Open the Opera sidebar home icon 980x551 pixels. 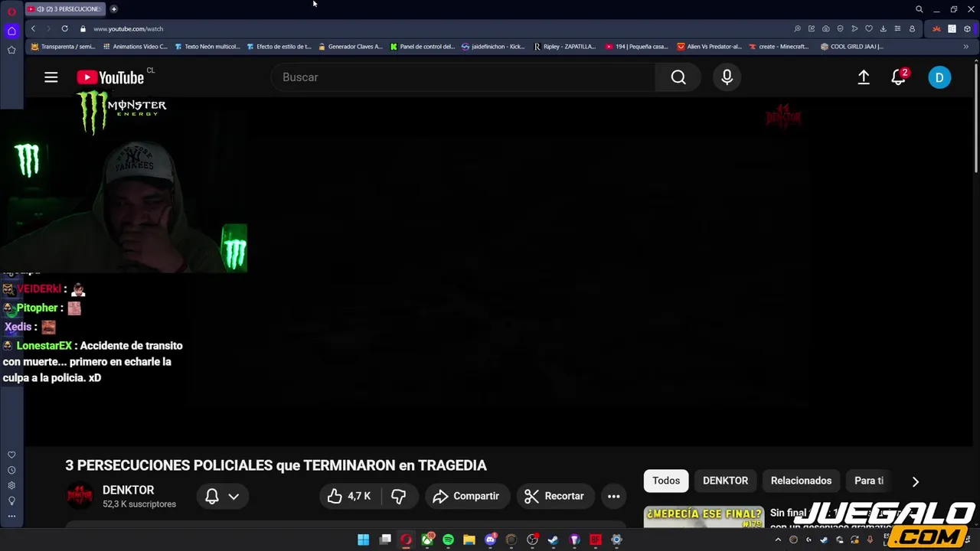pyautogui.click(x=11, y=31)
